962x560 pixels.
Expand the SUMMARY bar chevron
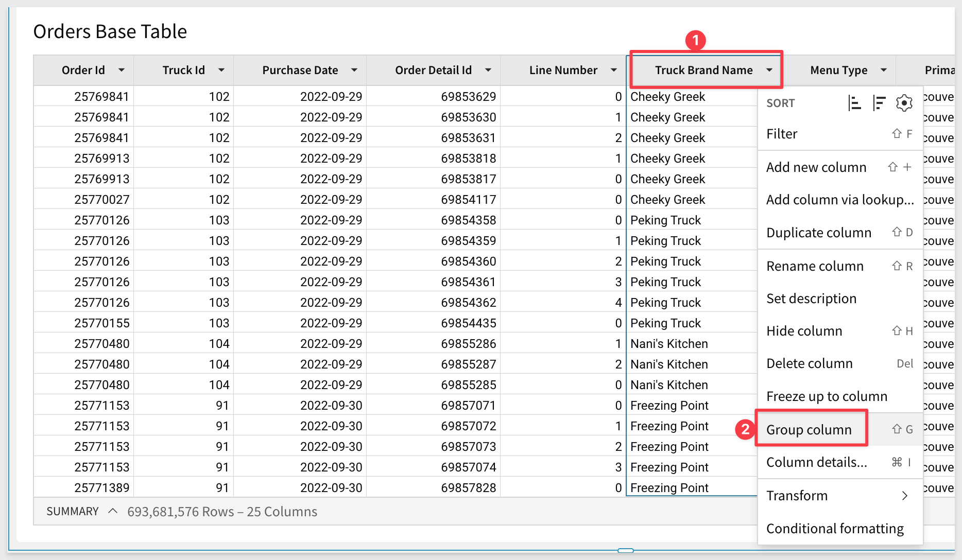point(113,511)
